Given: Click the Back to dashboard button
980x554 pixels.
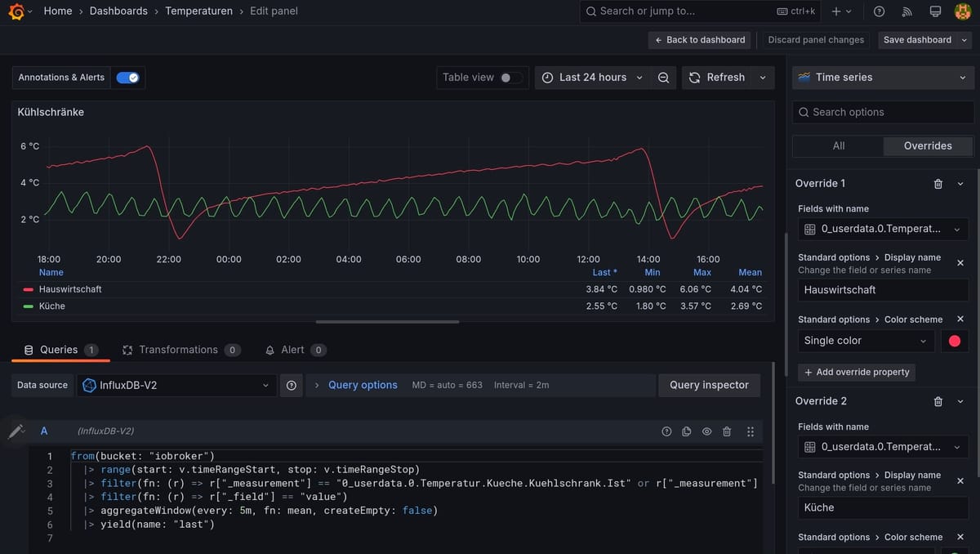Looking at the screenshot, I should 700,40.
